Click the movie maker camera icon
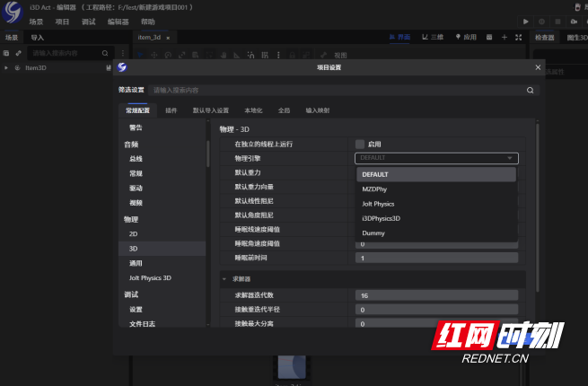This screenshot has height=386, width=588. click(x=574, y=22)
